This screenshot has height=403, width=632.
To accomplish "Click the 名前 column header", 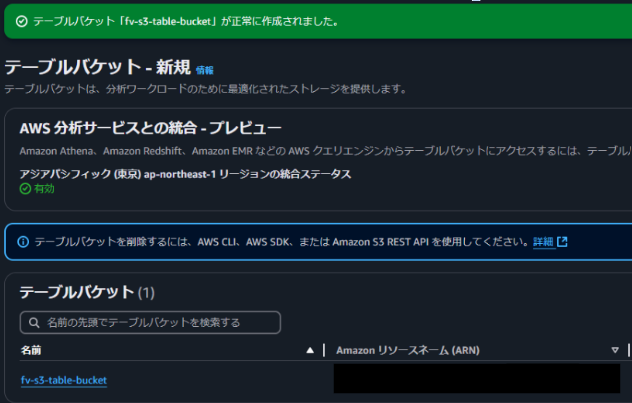I will pyautogui.click(x=31, y=350).
